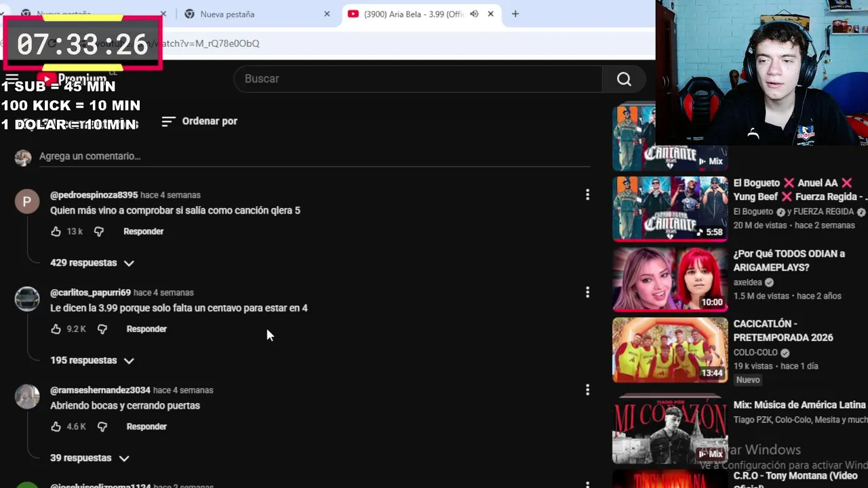This screenshot has height=488, width=868.
Task: Click avatar of @carlitos_papurri69
Action: pyautogui.click(x=27, y=299)
